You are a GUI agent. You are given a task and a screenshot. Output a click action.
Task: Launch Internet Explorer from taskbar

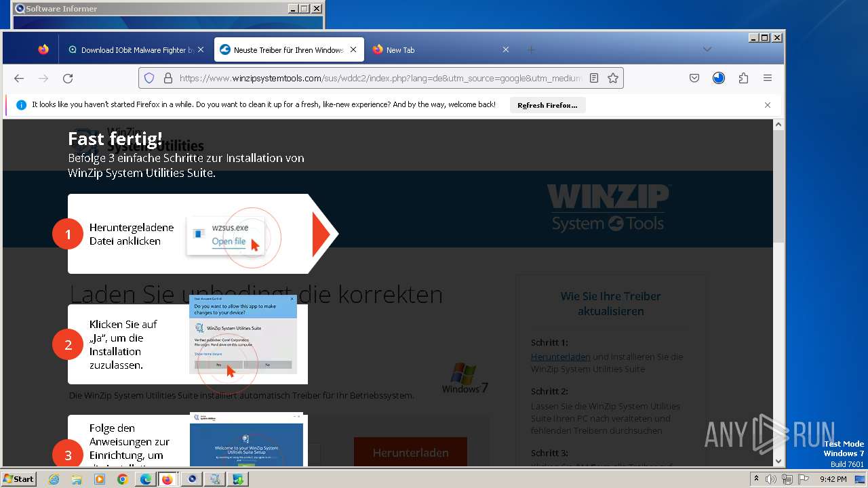(54, 479)
